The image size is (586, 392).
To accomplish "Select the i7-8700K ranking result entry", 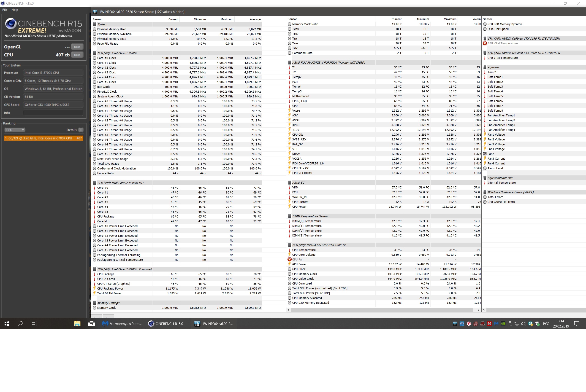I will (x=43, y=138).
